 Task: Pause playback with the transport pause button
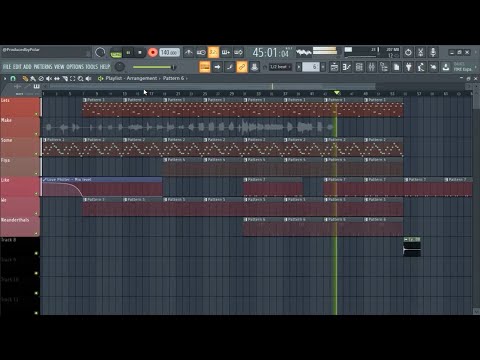click(128, 53)
